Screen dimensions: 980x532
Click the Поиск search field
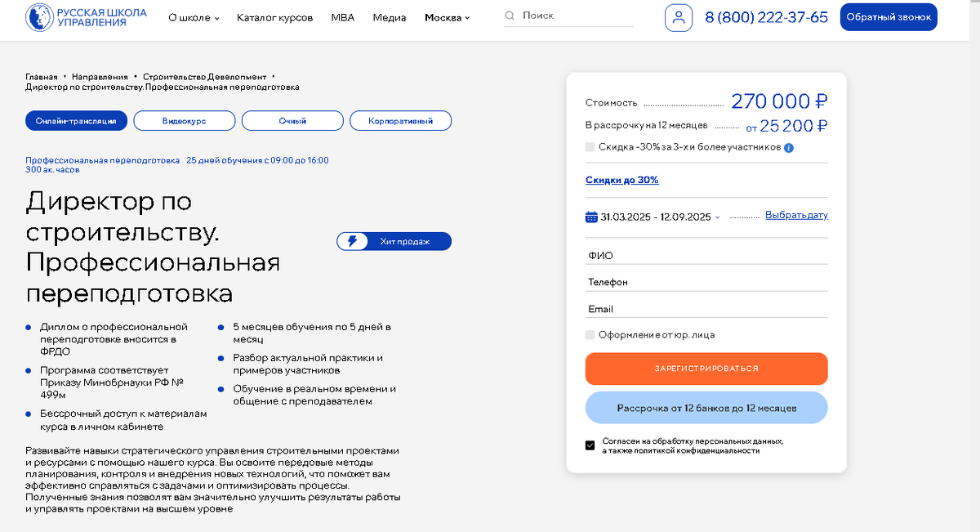572,15
